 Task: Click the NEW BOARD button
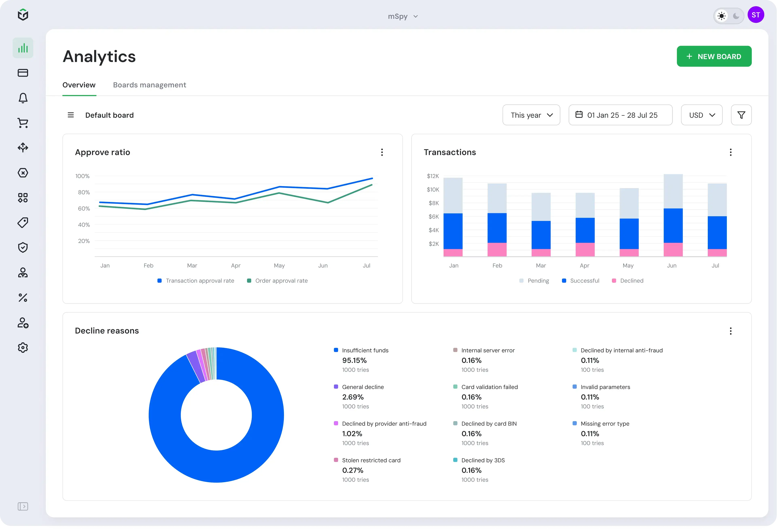click(x=714, y=56)
